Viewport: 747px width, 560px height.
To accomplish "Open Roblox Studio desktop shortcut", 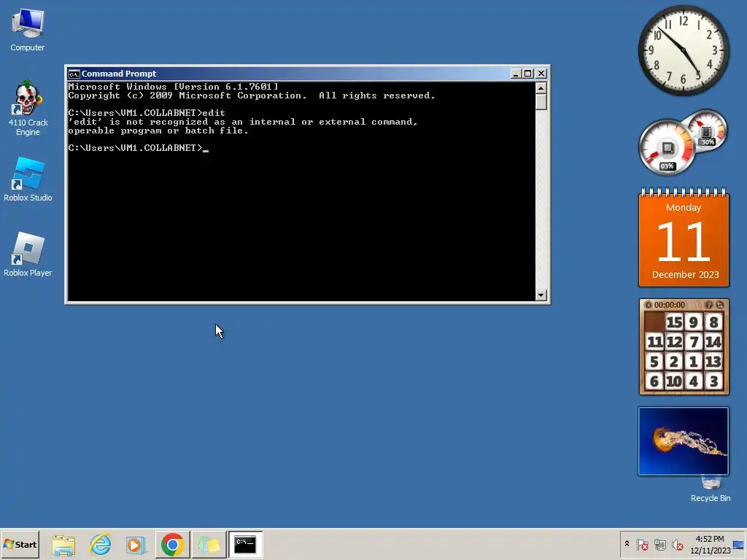I will pos(28,179).
